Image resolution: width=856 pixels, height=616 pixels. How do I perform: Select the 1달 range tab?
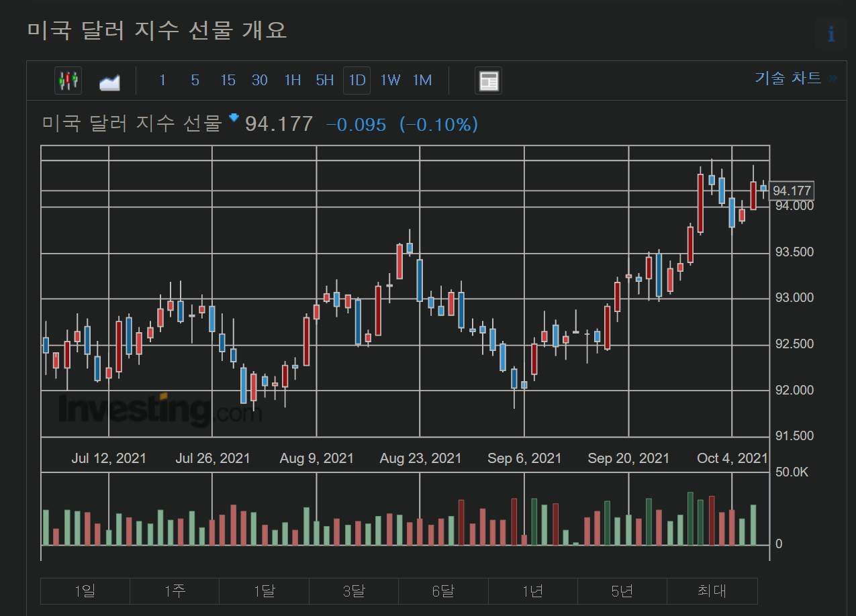pos(264,591)
